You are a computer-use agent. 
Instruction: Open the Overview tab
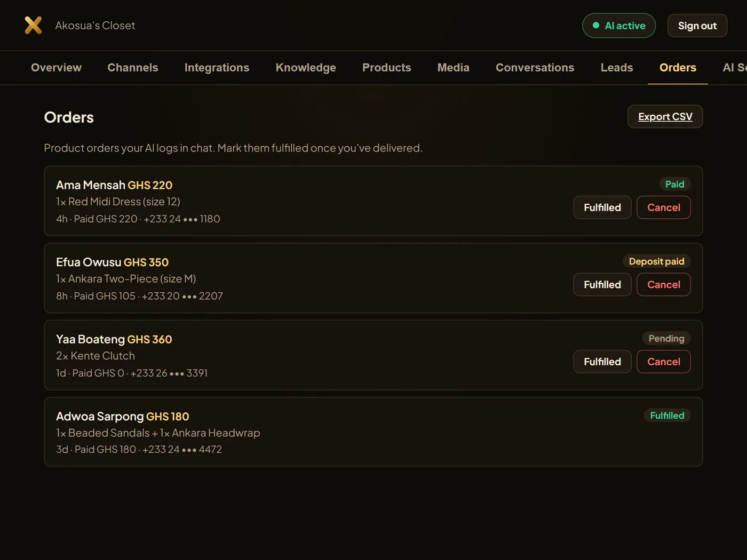(x=56, y=68)
